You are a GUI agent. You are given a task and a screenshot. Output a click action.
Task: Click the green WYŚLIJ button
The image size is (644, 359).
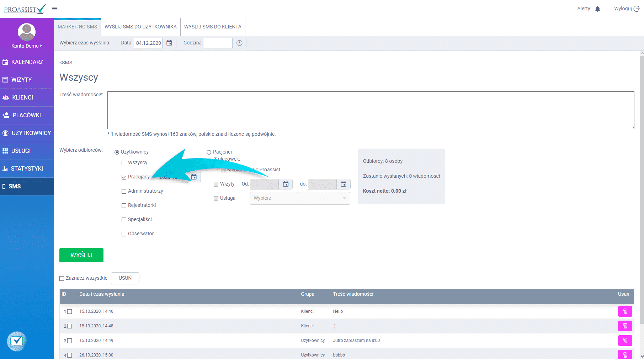(81, 255)
